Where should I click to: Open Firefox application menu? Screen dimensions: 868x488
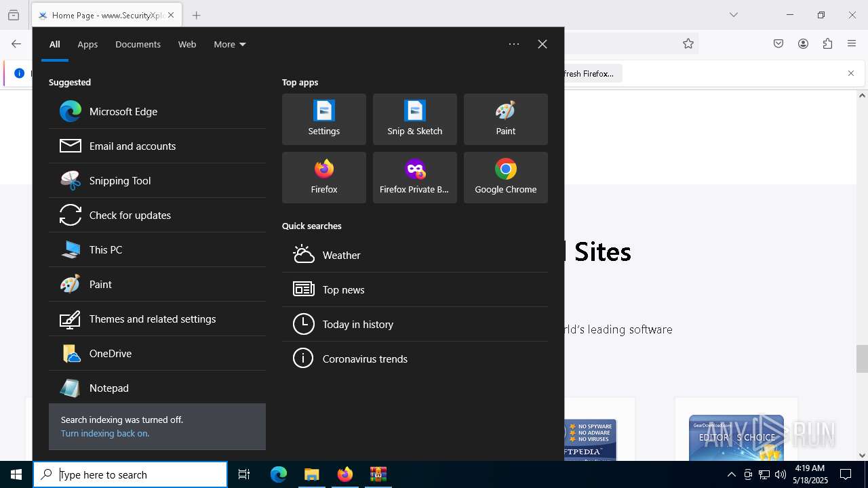pyautogui.click(x=852, y=43)
